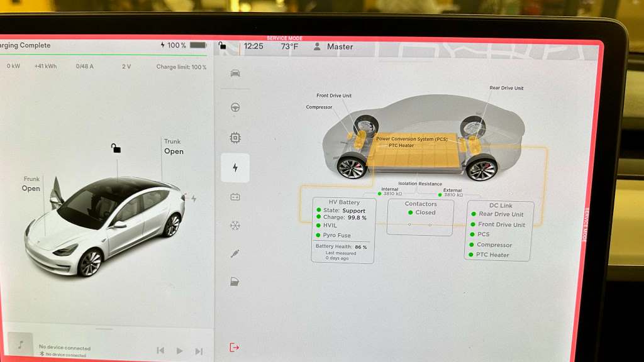Screen dimensions: 644x362
Task: Open the low voltage battery icon
Action: click(x=235, y=197)
